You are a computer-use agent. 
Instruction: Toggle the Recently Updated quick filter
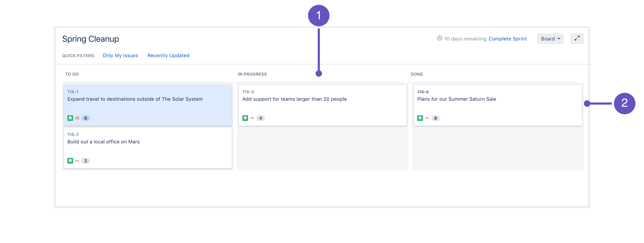(x=168, y=55)
